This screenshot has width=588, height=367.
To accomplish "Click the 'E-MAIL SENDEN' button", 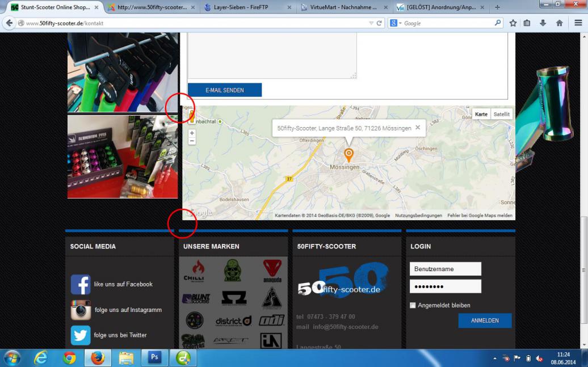I will (225, 90).
